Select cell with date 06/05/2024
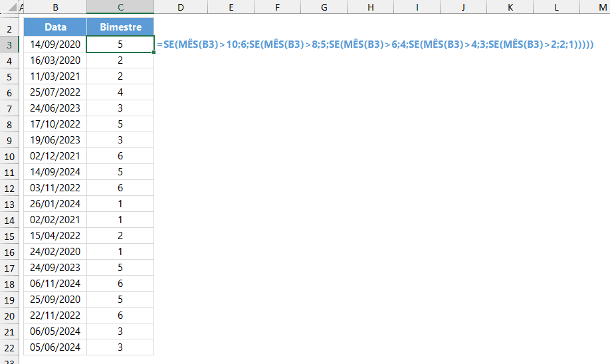Viewport: 610px width, 364px height. (55, 331)
